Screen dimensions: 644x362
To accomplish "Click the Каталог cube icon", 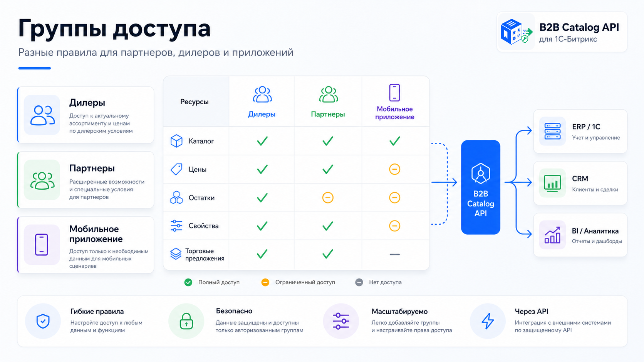I will click(x=176, y=141).
